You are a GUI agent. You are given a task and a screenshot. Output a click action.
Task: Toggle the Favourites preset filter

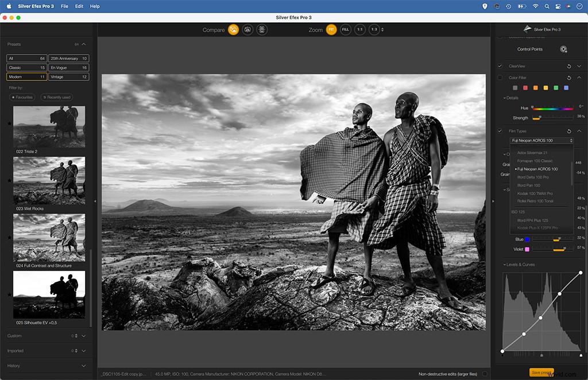[23, 97]
